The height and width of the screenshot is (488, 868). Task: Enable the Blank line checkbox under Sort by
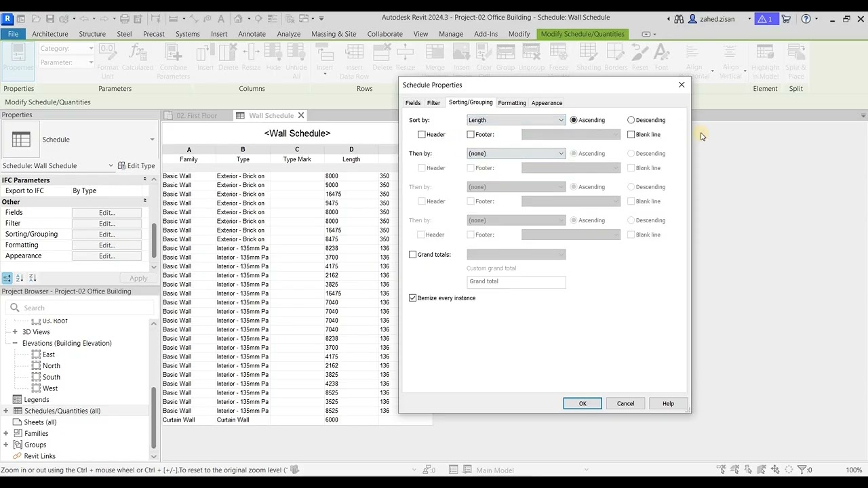pyautogui.click(x=631, y=134)
